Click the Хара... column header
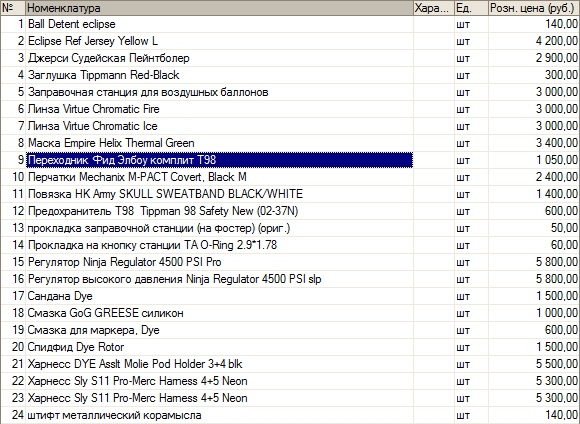The image size is (580, 424). [434, 8]
